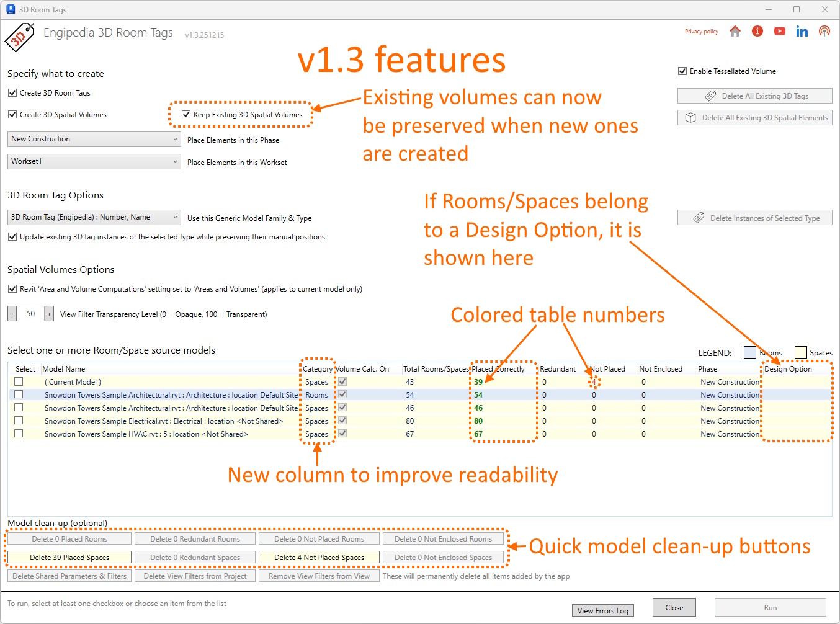The height and width of the screenshot is (624, 840).
Task: Open the 3D Room Tag family type dropdown
Action: coord(176,217)
